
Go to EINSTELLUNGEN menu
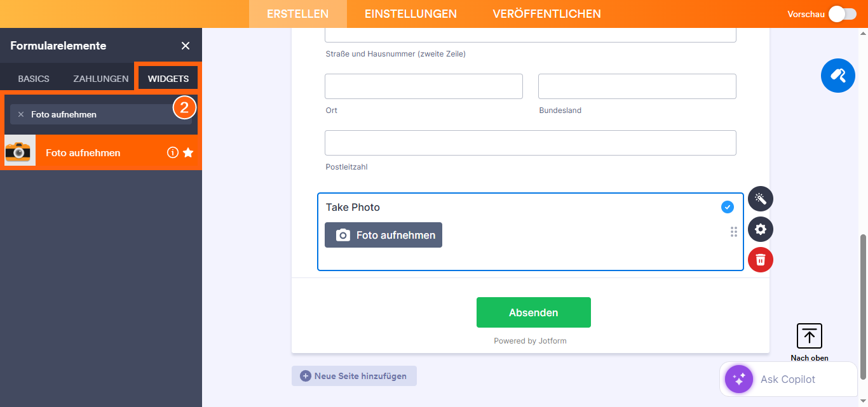click(410, 13)
